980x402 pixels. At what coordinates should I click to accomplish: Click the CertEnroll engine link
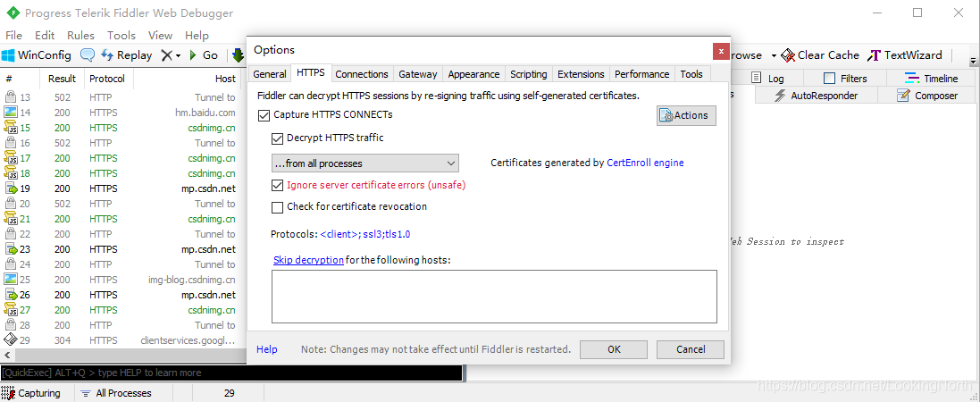pos(645,163)
